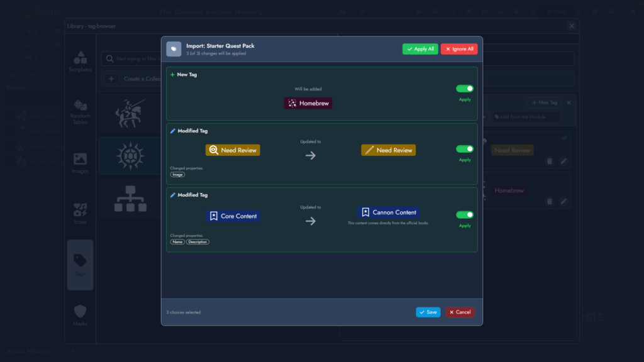644x362 pixels.
Task: Turn off Apply switch for Core Content change
Action: click(x=465, y=215)
